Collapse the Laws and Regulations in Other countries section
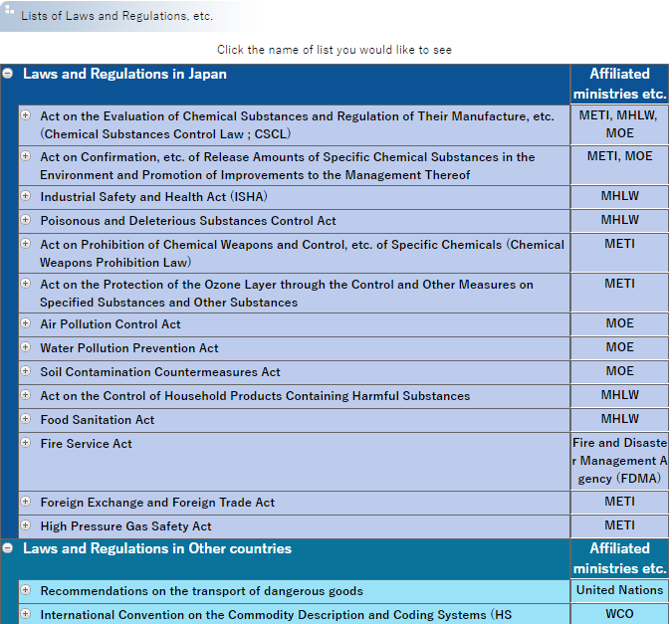The image size is (672, 624). (8, 548)
